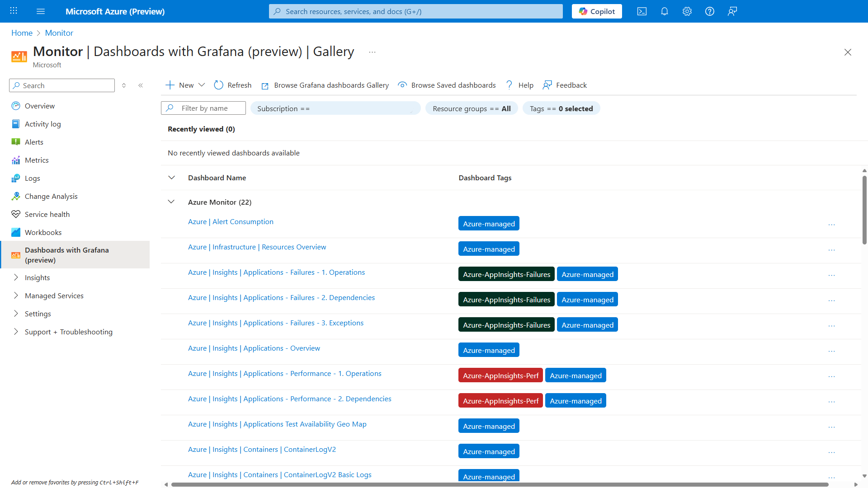Viewport: 868px width, 488px height.
Task: Open the waffle portal menu icon
Action: click(x=14, y=11)
